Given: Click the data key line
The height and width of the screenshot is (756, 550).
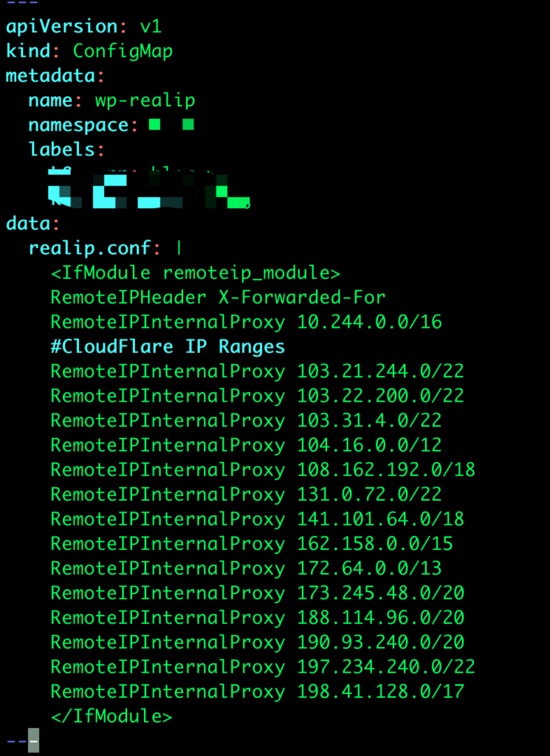Looking at the screenshot, I should point(32,223).
